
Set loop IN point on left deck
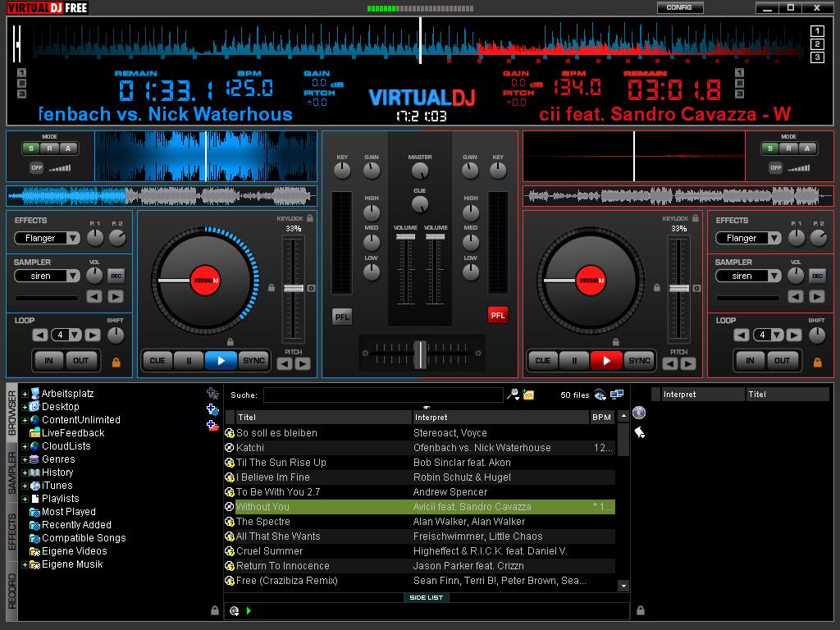click(x=48, y=361)
